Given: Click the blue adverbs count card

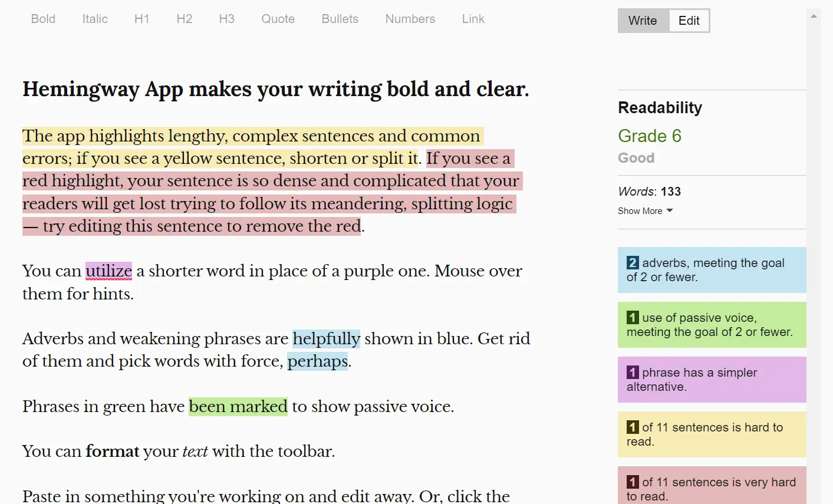Looking at the screenshot, I should pyautogui.click(x=712, y=270).
